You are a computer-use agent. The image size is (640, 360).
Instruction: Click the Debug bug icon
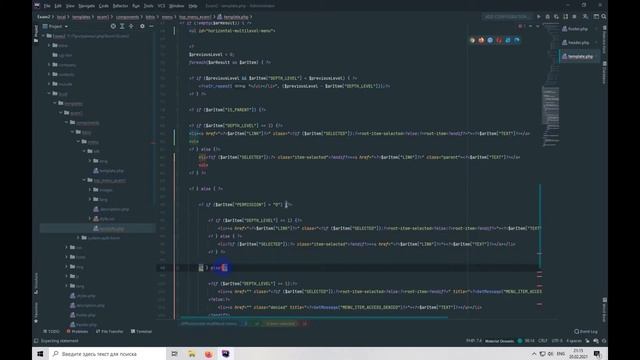(x=548, y=17)
